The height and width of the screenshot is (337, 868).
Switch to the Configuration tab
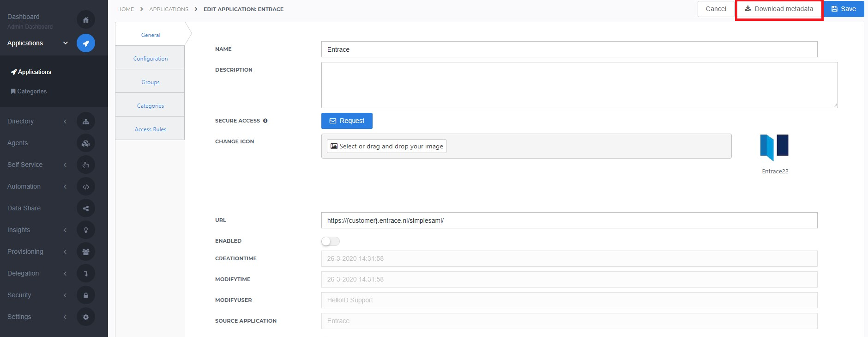150,58
